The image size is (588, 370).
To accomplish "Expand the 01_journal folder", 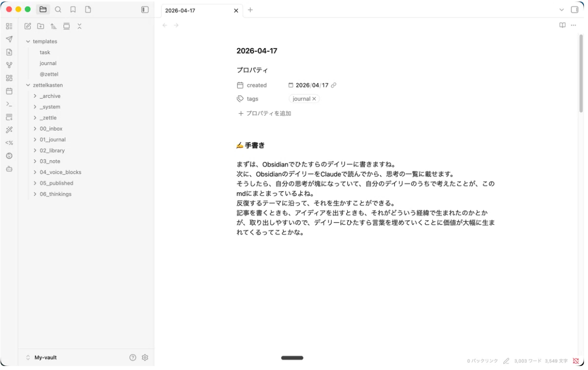I will 35,140.
